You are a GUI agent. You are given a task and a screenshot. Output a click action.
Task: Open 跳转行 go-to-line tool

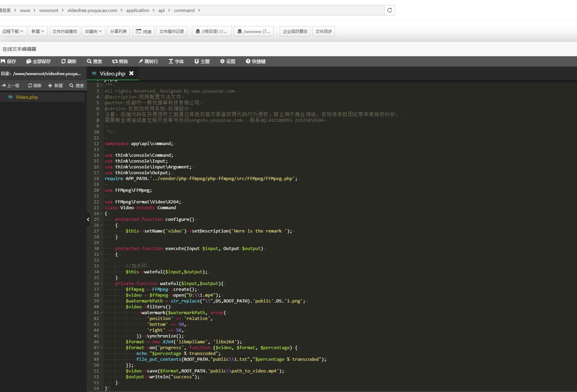(148, 61)
